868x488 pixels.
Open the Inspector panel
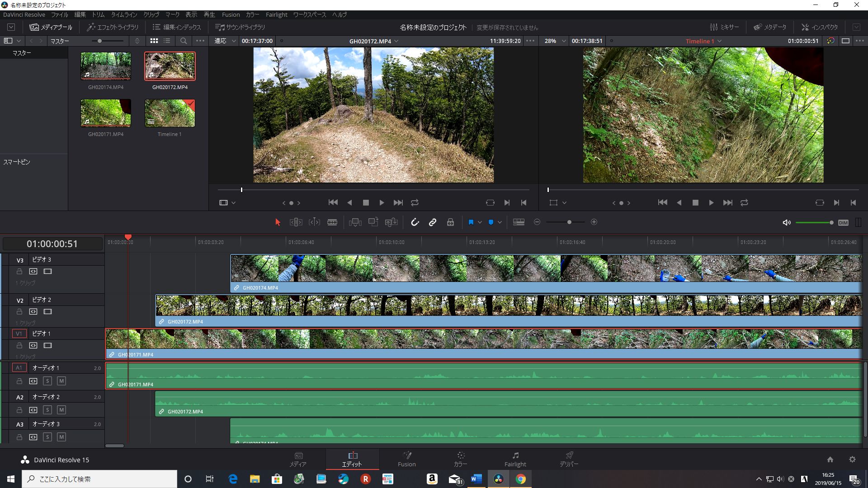coord(819,27)
